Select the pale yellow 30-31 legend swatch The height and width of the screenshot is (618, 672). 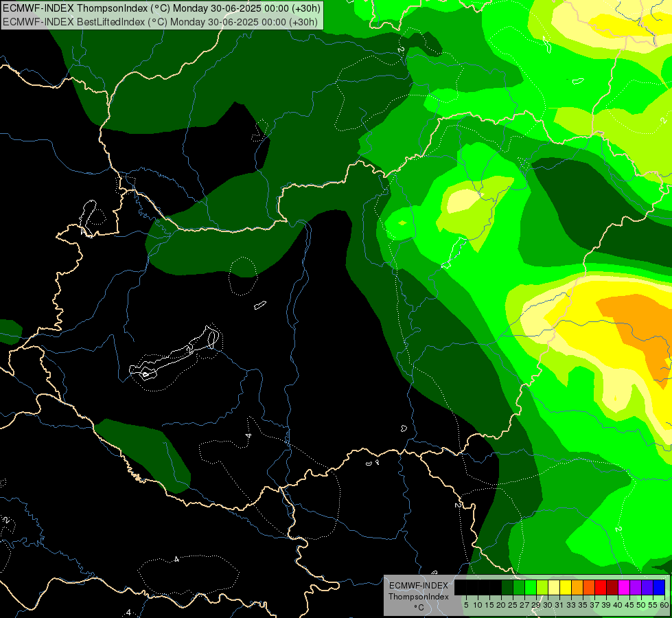(x=554, y=587)
